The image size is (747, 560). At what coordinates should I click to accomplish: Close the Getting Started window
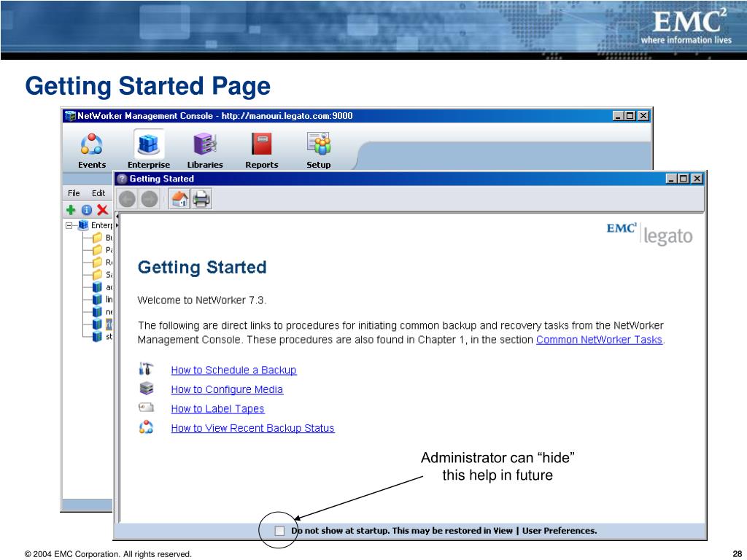click(x=697, y=179)
